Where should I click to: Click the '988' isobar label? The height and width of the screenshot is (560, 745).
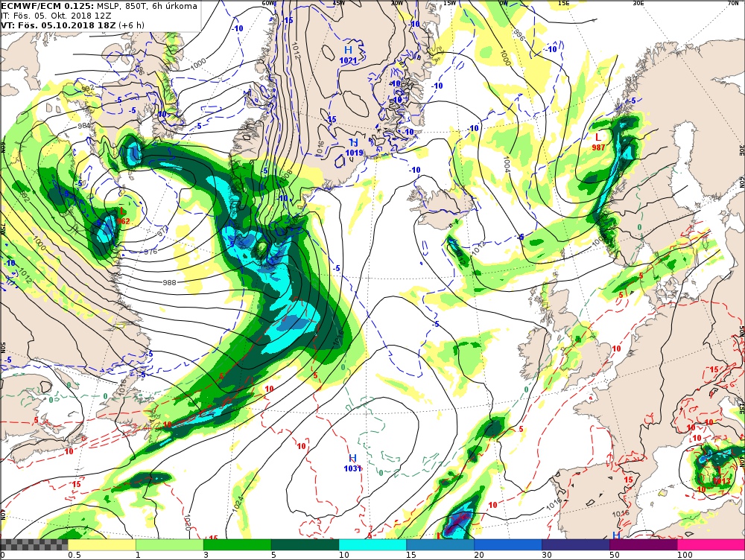(x=169, y=282)
